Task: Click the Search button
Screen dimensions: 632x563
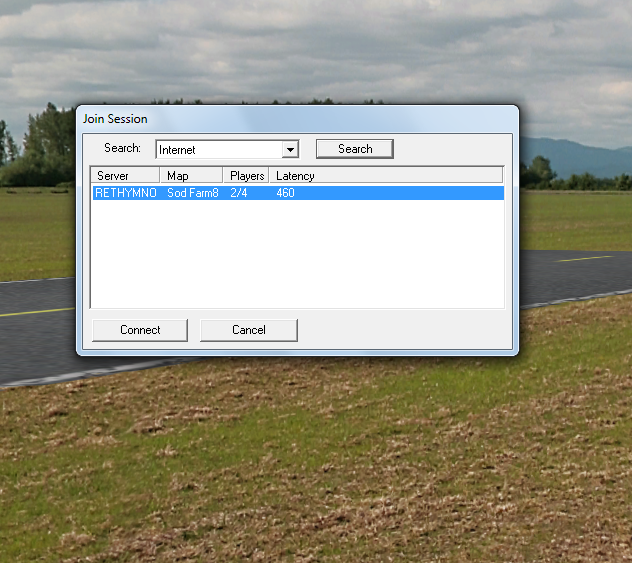Action: 355,149
